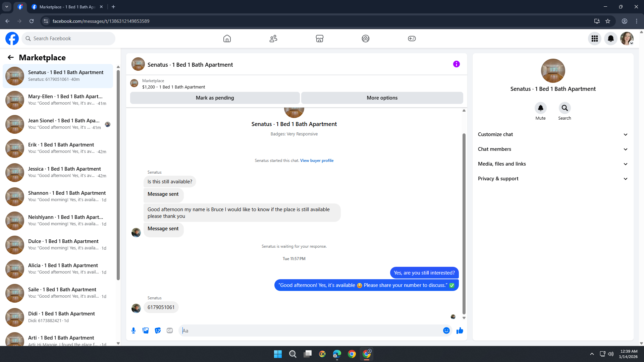
Task: Expand Media, files and links section
Action: [552, 164]
